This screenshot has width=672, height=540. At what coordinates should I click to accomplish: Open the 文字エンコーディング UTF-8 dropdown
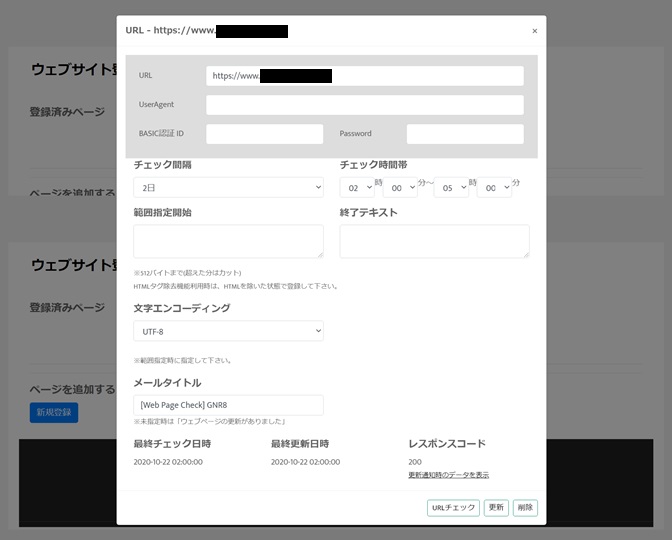228,331
